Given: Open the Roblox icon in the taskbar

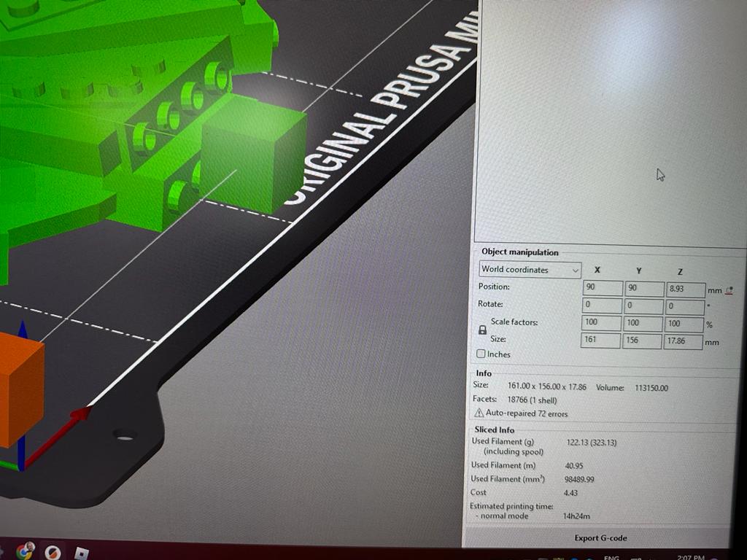Looking at the screenshot, I should 82,553.
